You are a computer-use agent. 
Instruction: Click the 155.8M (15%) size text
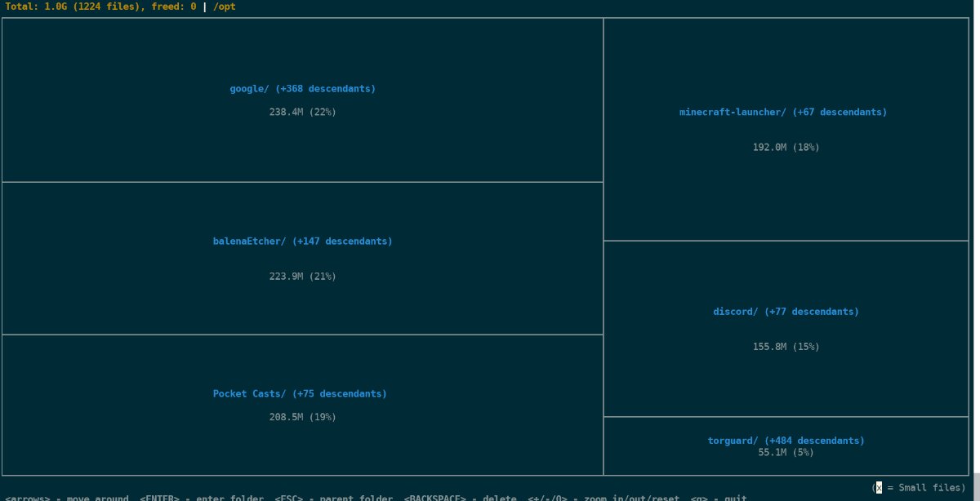pyautogui.click(x=786, y=347)
